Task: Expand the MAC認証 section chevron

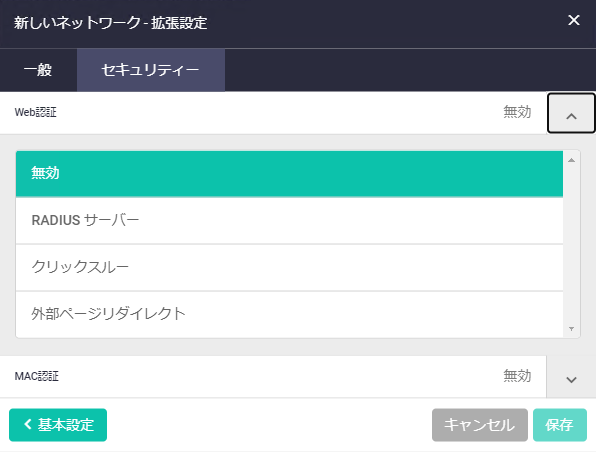Action: pyautogui.click(x=571, y=377)
